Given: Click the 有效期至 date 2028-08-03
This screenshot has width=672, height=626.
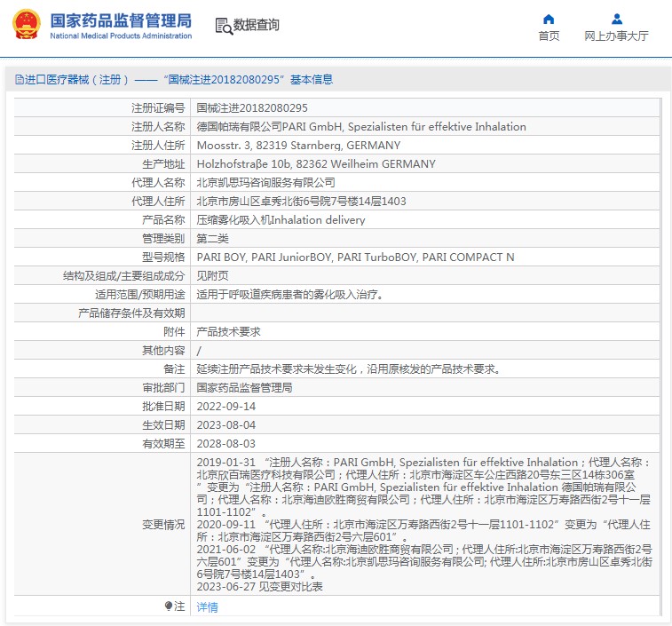Looking at the screenshot, I should pos(225,444).
